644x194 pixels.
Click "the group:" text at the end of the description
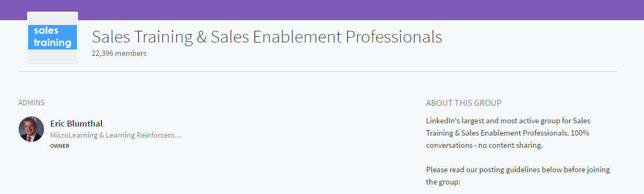[443, 182]
